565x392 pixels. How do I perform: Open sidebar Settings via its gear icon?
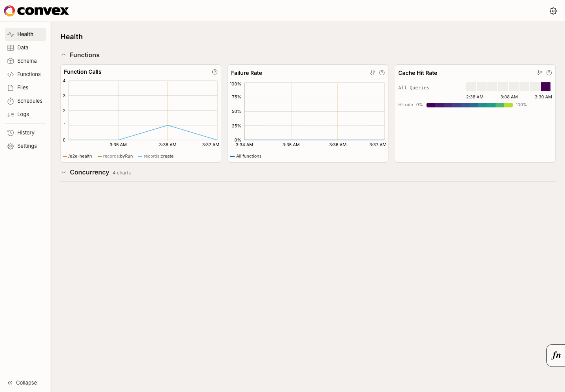(11, 146)
